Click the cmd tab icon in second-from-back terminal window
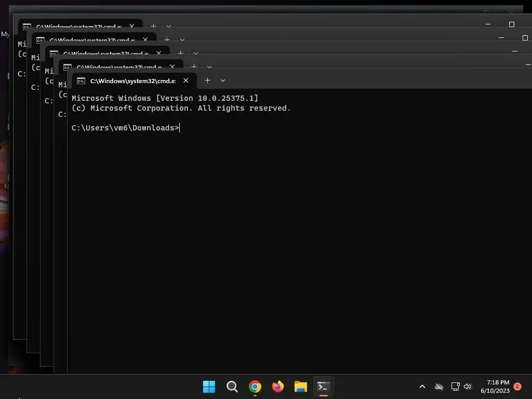Viewport: 532px width, 399px height. click(x=40, y=39)
